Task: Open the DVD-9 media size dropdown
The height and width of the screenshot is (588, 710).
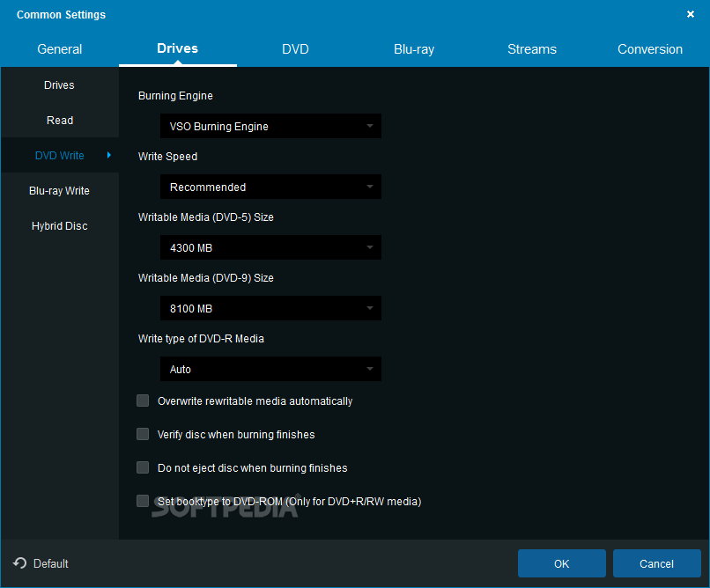Action: click(x=270, y=308)
